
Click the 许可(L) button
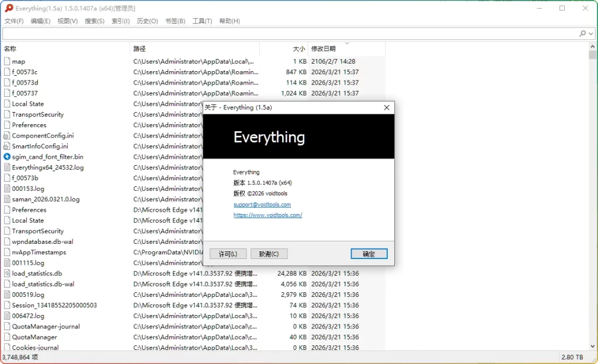(x=227, y=253)
